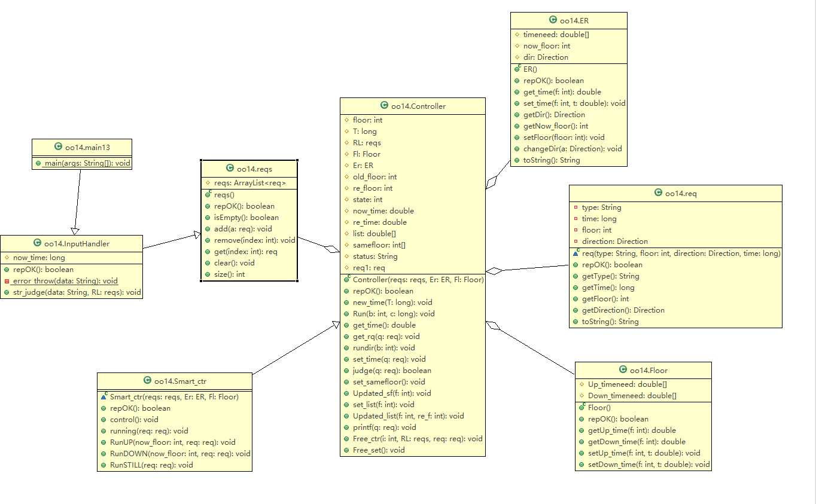The height and width of the screenshot is (504, 816).
Task: Select error_throw(data: String): void method
Action: click(x=65, y=281)
